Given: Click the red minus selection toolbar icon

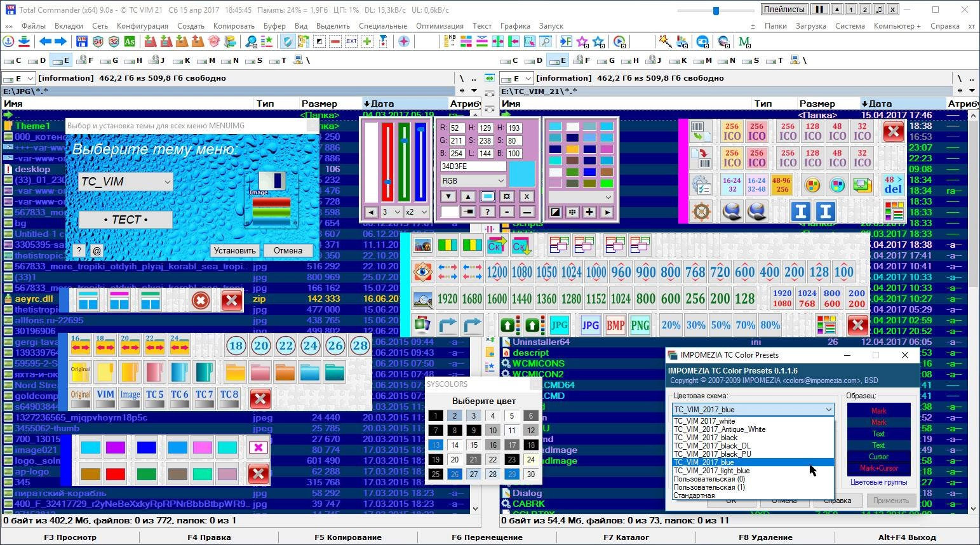Looking at the screenshot, I should click(x=335, y=41).
